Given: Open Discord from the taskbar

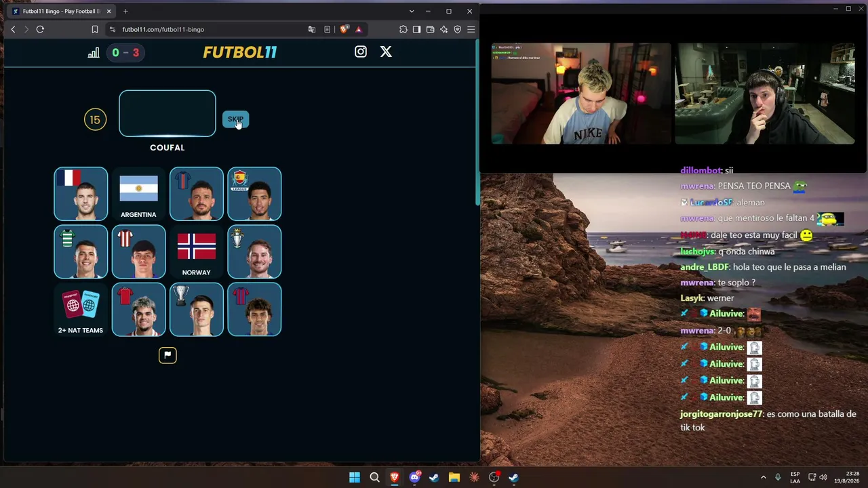Looking at the screenshot, I should 414,477.
